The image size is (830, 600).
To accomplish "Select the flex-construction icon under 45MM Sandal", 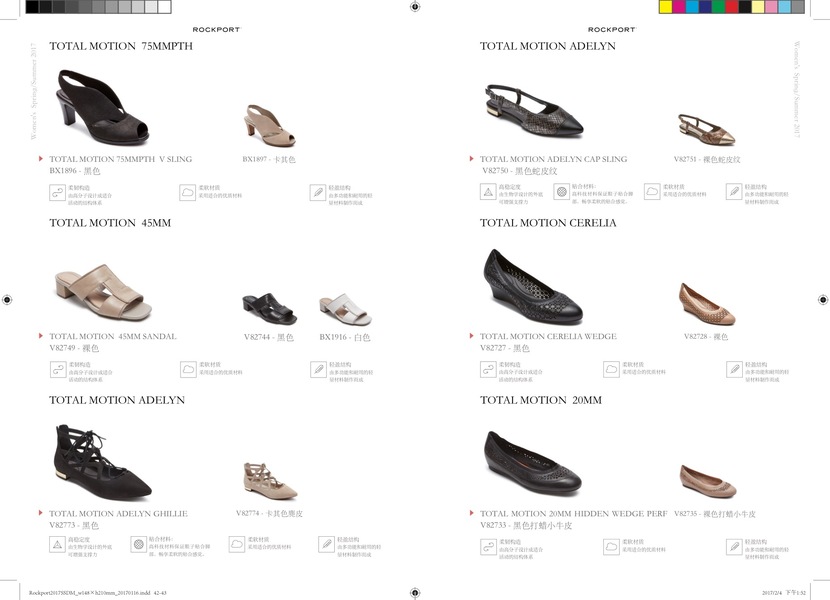I will point(58,369).
